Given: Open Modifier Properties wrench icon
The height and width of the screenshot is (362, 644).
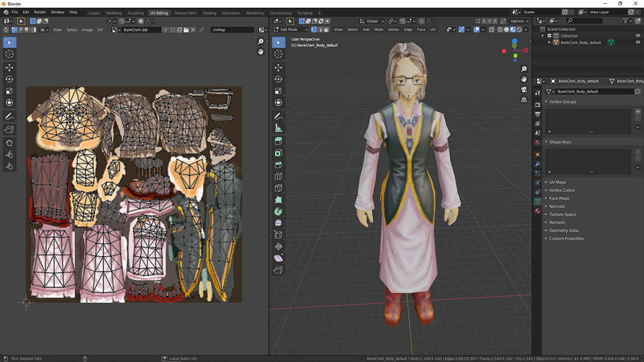Looking at the screenshot, I should [537, 164].
